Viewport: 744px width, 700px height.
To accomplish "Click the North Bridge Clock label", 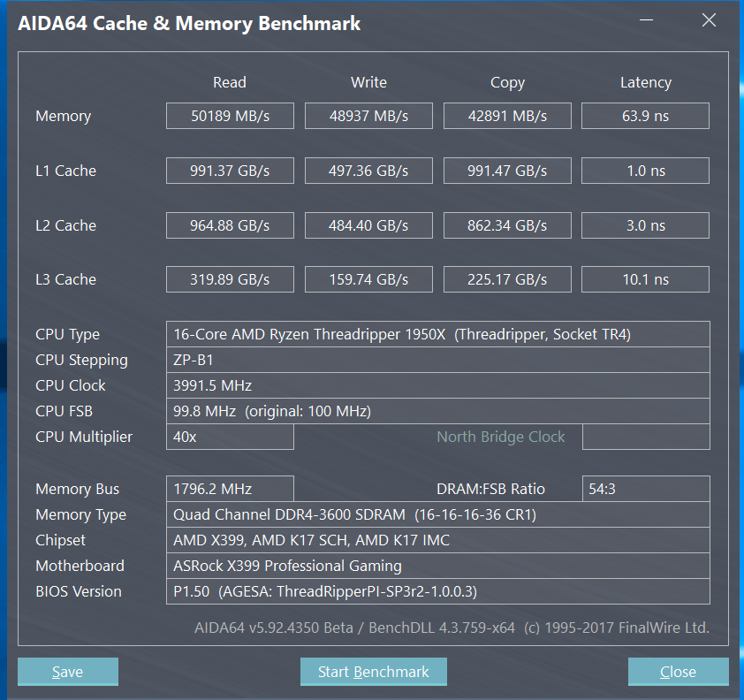I will click(x=501, y=437).
